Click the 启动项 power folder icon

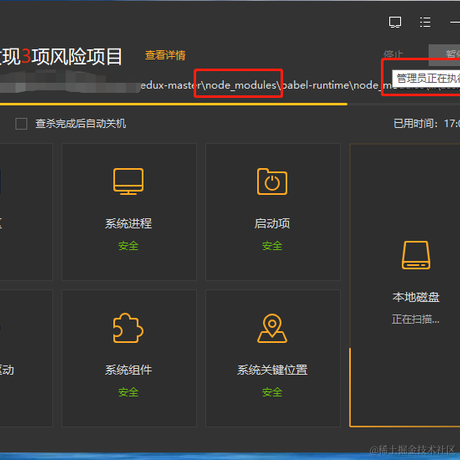point(272,181)
